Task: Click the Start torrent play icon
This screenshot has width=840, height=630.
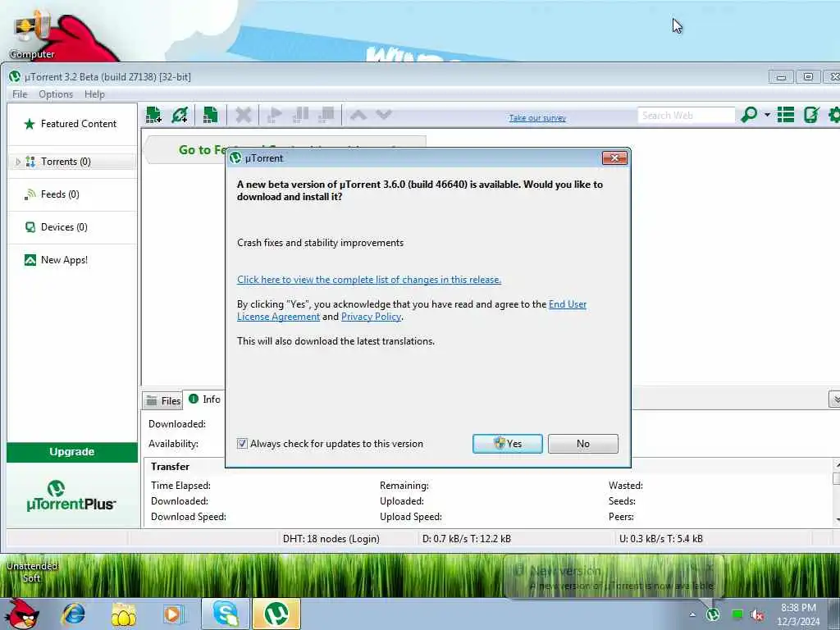Action: (x=274, y=115)
